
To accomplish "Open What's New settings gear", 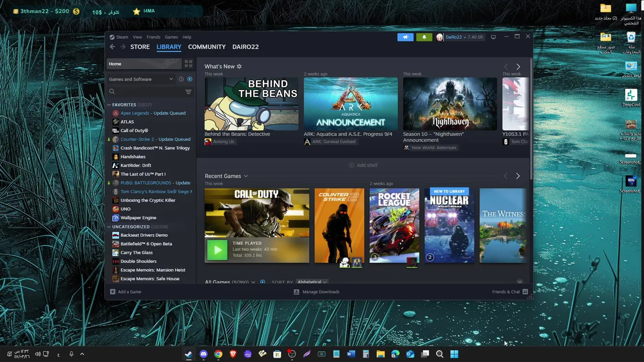I will pyautogui.click(x=239, y=66).
